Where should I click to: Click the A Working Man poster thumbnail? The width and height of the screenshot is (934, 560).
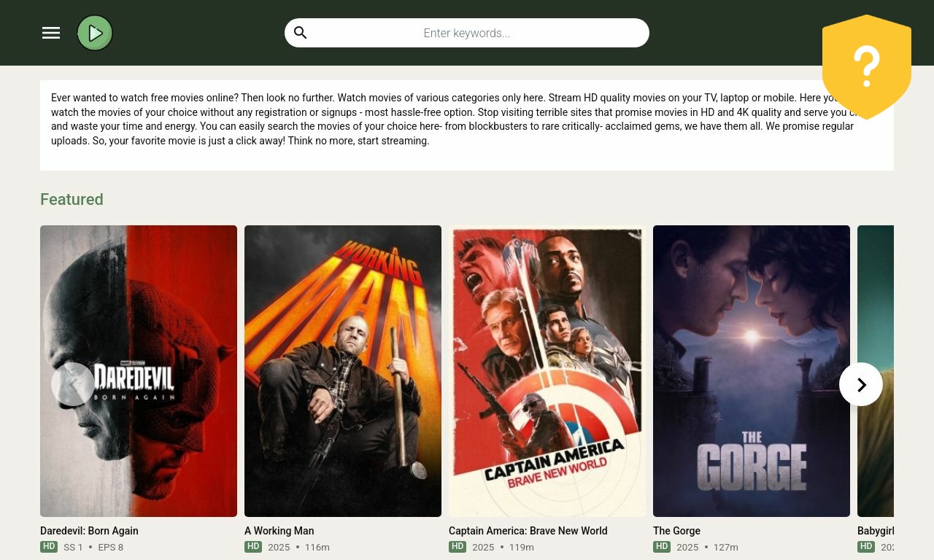tap(343, 370)
